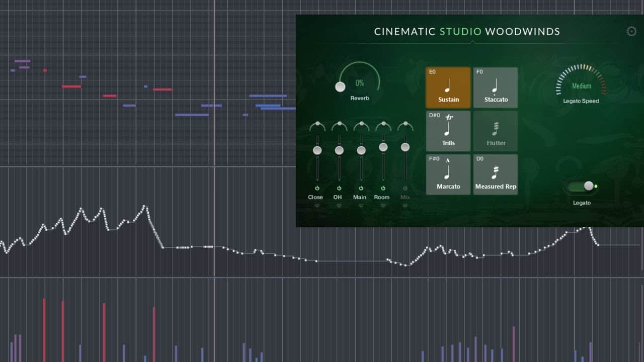This screenshot has width=644, height=362.
Task: Select the Trills articulation
Action: [448, 131]
